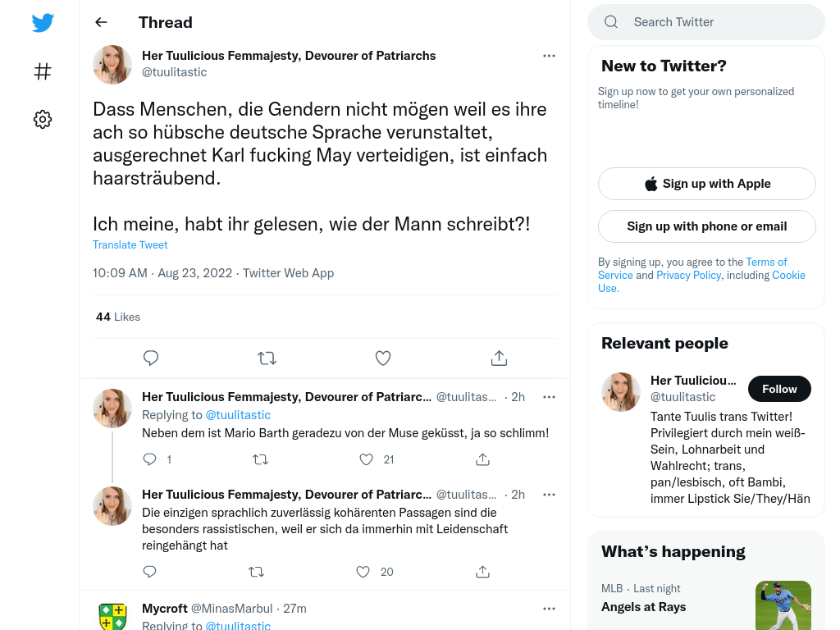
Task: Click Sign up with Apple
Action: [706, 184]
